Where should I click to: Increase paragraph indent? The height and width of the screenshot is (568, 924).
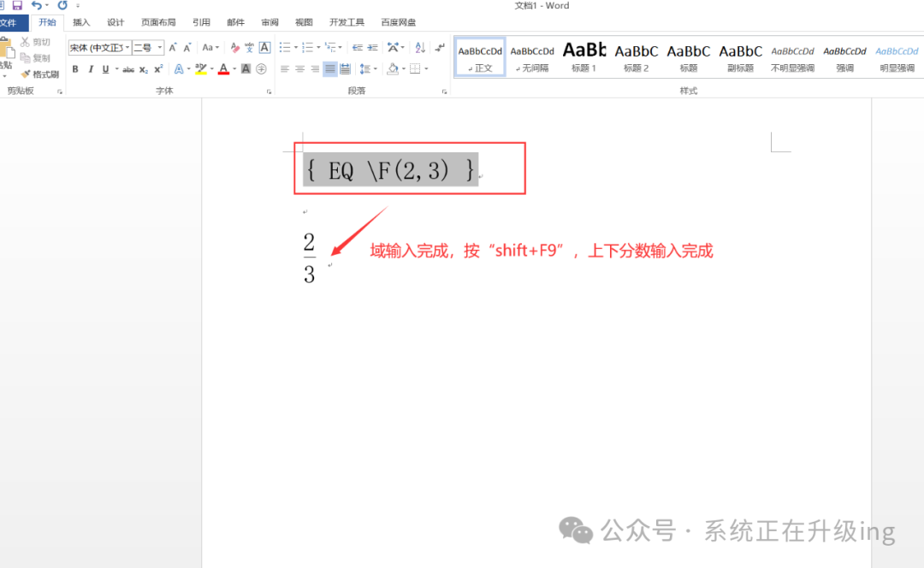pos(372,47)
